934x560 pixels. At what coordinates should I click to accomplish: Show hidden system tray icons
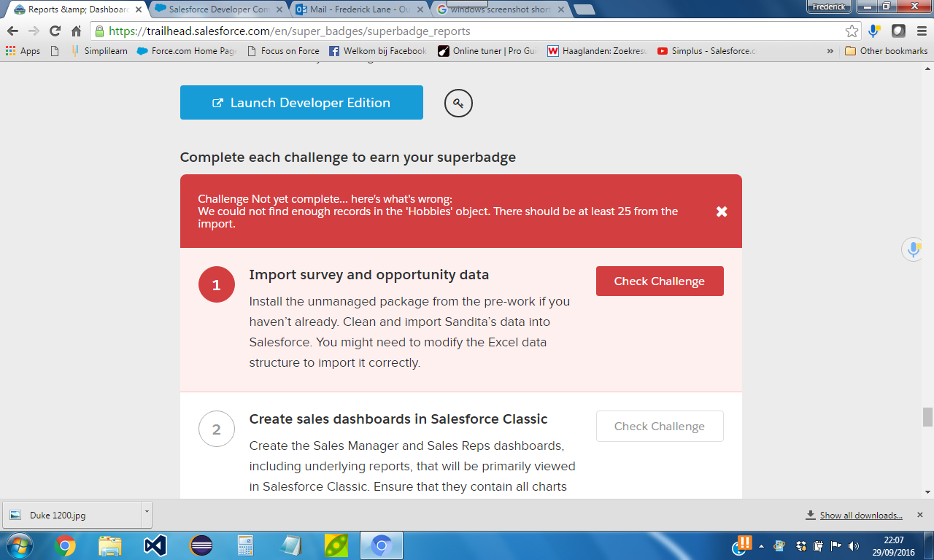762,545
